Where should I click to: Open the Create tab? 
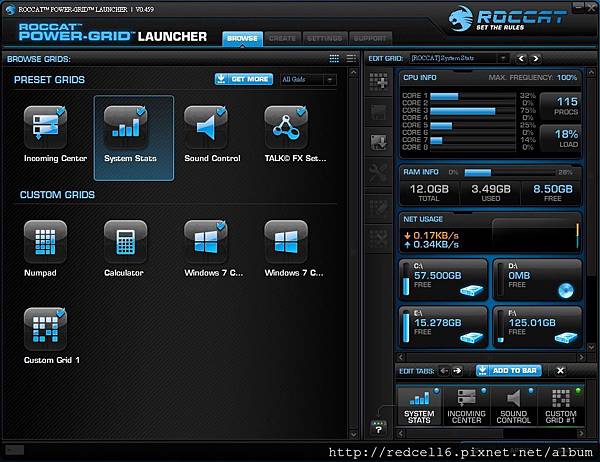click(282, 38)
